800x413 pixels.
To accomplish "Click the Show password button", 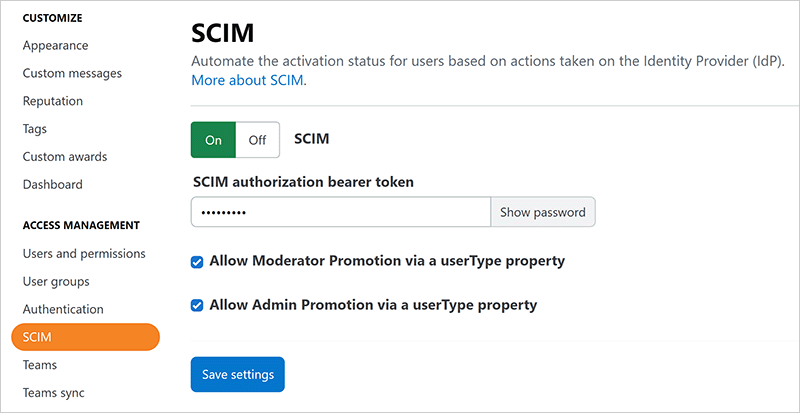I will pos(542,212).
